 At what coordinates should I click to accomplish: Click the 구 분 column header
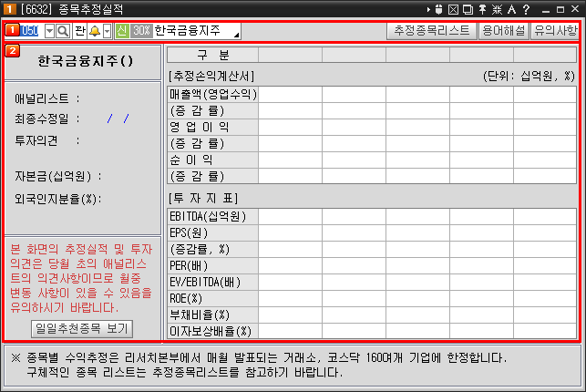212,55
